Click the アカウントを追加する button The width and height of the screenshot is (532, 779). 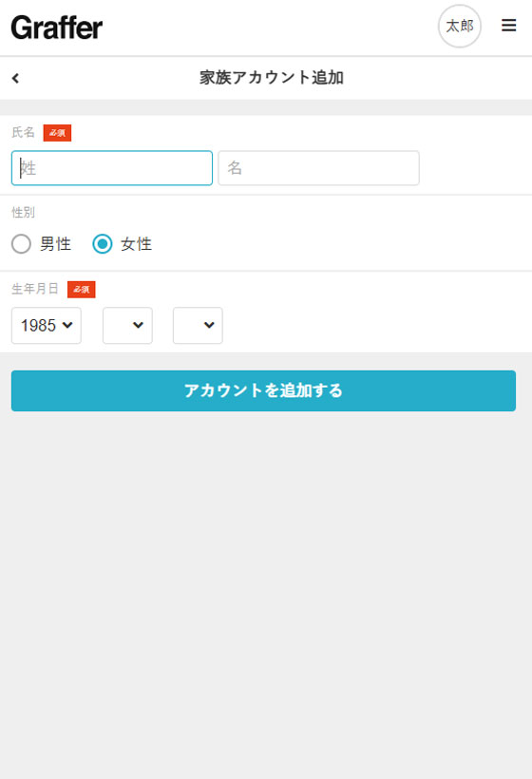(263, 390)
